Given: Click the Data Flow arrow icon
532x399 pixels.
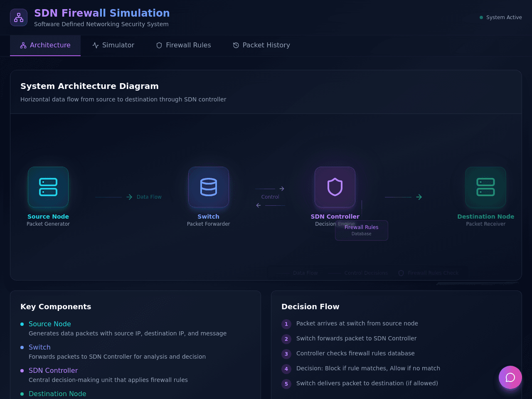Looking at the screenshot, I should [x=129, y=197].
